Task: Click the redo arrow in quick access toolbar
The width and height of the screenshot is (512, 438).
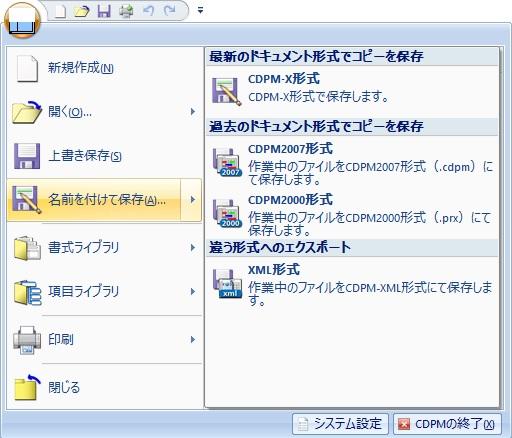Action: point(170,11)
